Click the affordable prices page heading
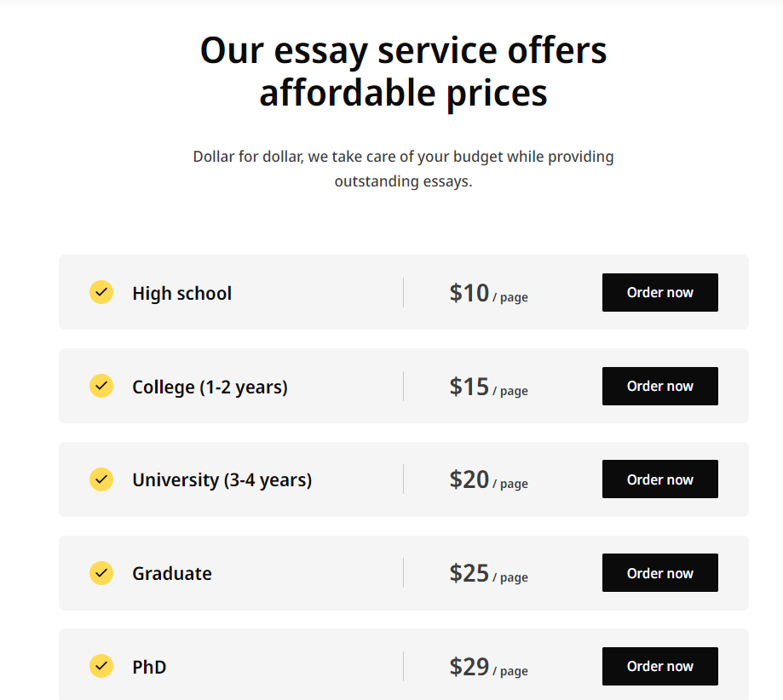Image resolution: width=783 pixels, height=700 pixels. 403,72
